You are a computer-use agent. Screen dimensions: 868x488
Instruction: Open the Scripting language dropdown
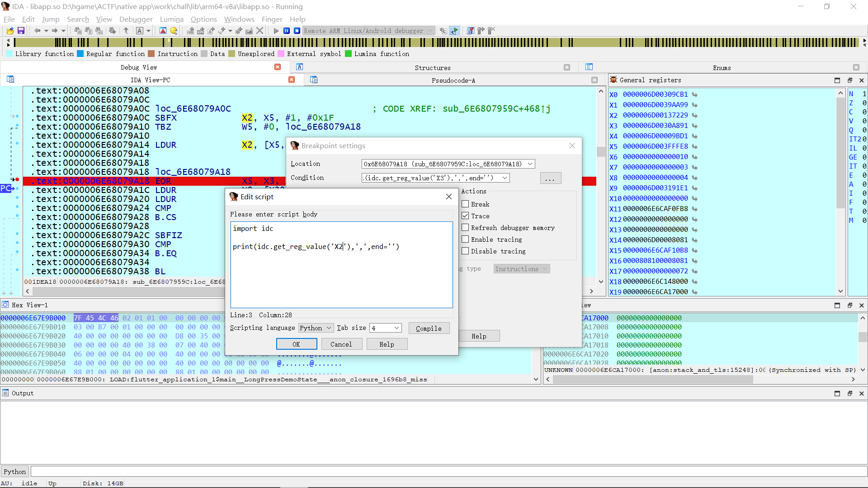point(316,328)
